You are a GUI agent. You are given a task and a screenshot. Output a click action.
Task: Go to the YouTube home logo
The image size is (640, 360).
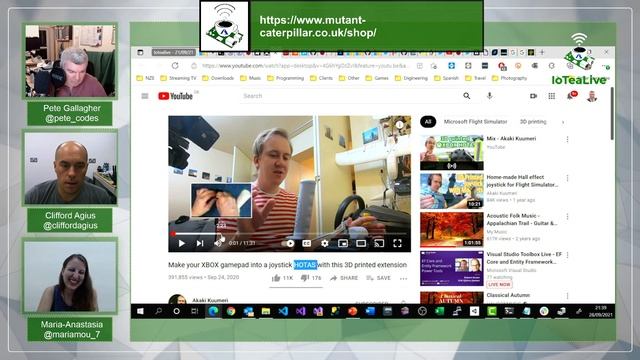pos(176,96)
